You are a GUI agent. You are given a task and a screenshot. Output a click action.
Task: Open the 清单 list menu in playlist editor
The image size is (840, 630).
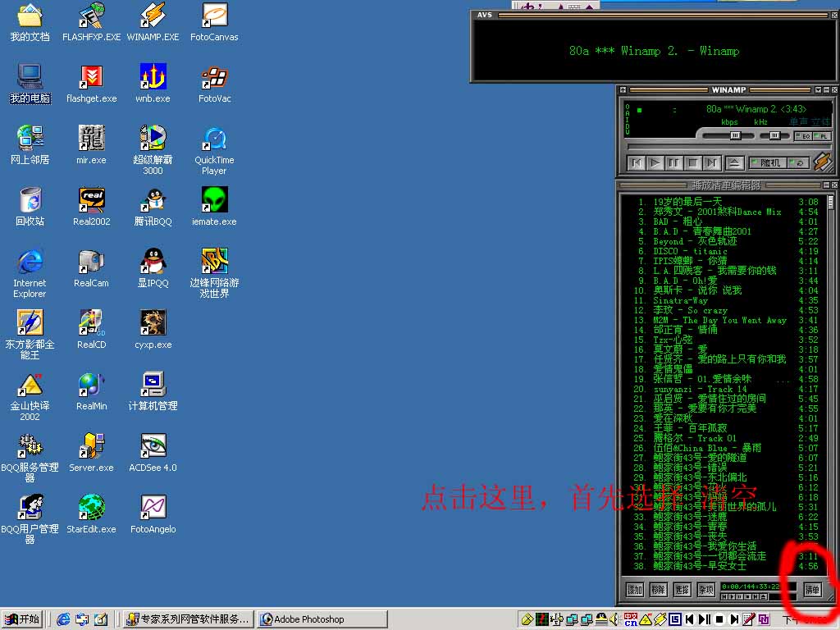[x=812, y=589]
